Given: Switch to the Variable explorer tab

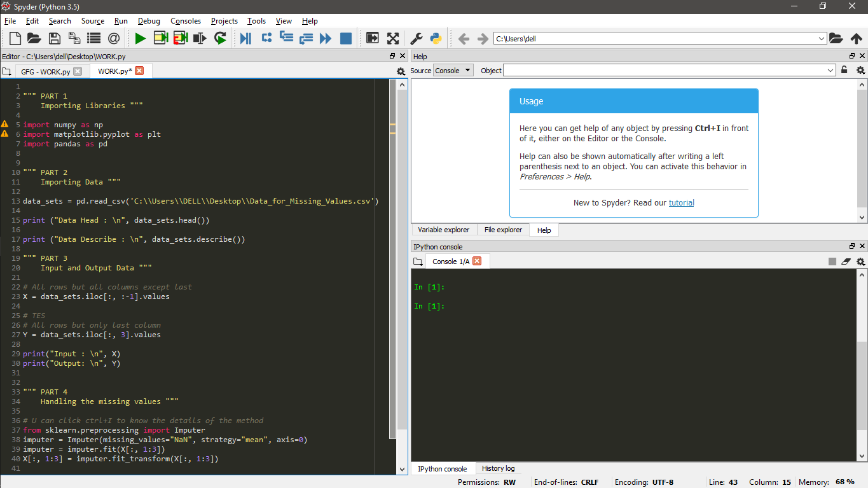Looking at the screenshot, I should [444, 230].
